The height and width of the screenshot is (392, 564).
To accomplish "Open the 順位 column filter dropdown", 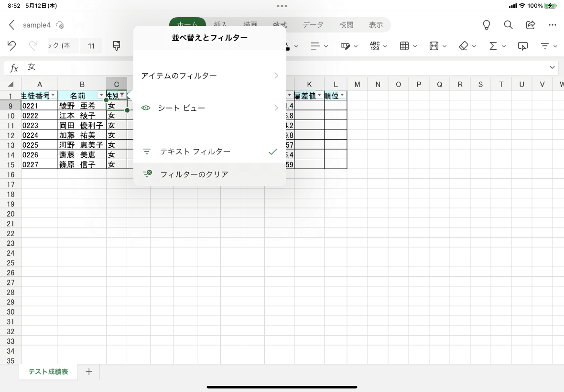I will point(342,96).
